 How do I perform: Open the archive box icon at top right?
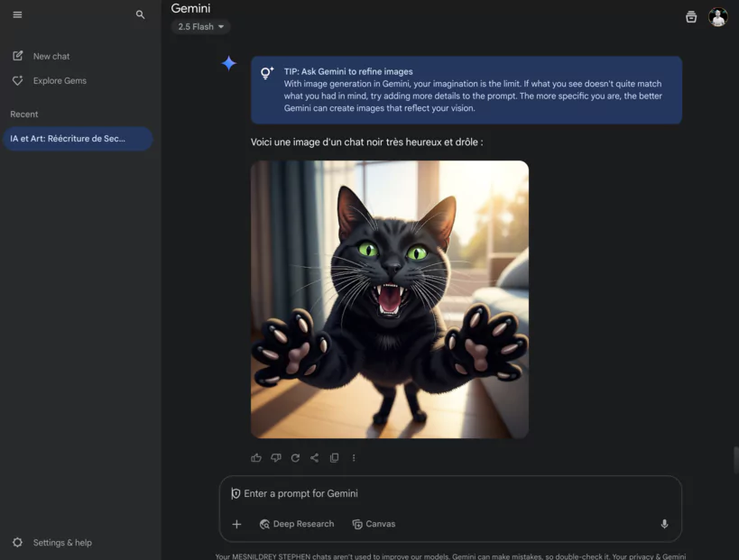(691, 17)
